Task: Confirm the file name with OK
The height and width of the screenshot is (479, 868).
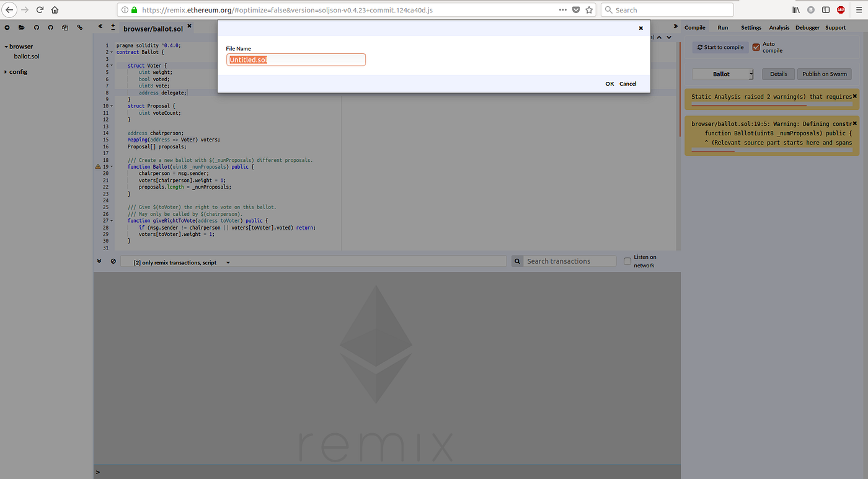Action: 609,84
